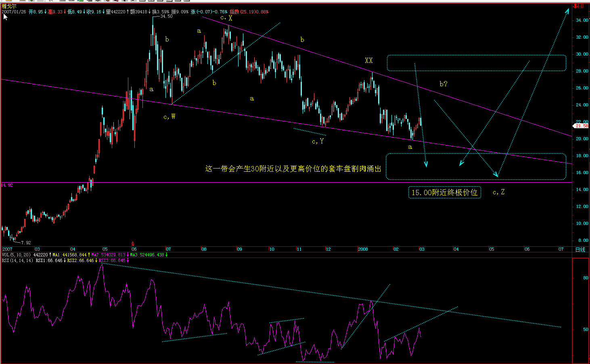Click the 2007 year marker on the time axis
Screen dimensions: 590x364
pyautogui.click(x=8, y=249)
